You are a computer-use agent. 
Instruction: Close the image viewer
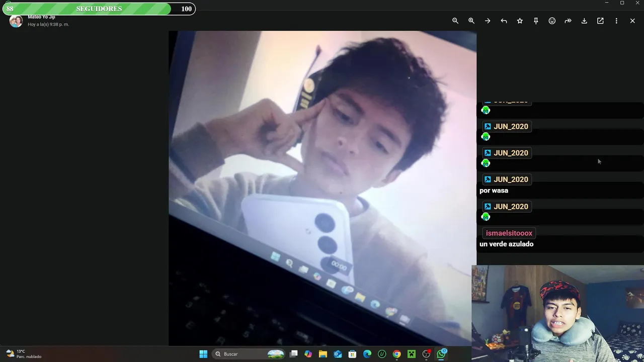[632, 21]
